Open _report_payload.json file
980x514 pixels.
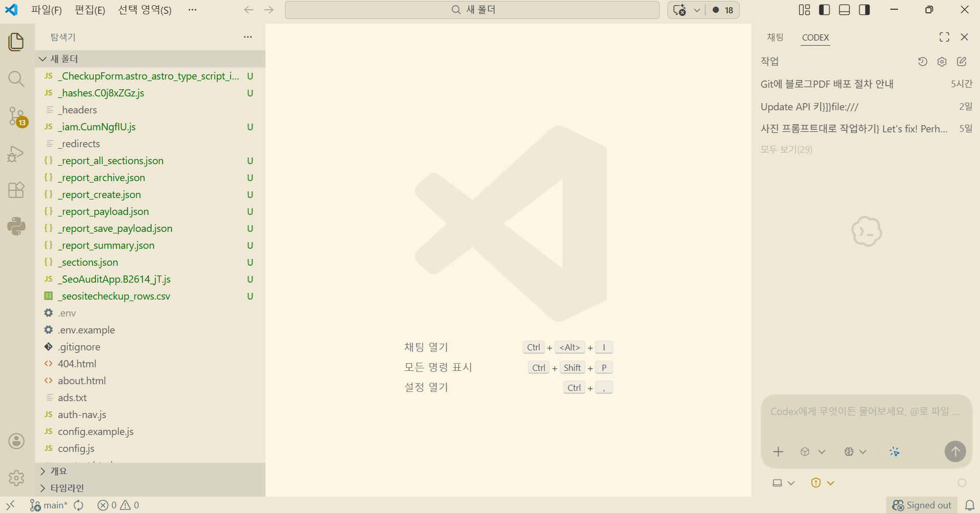click(x=150, y=211)
